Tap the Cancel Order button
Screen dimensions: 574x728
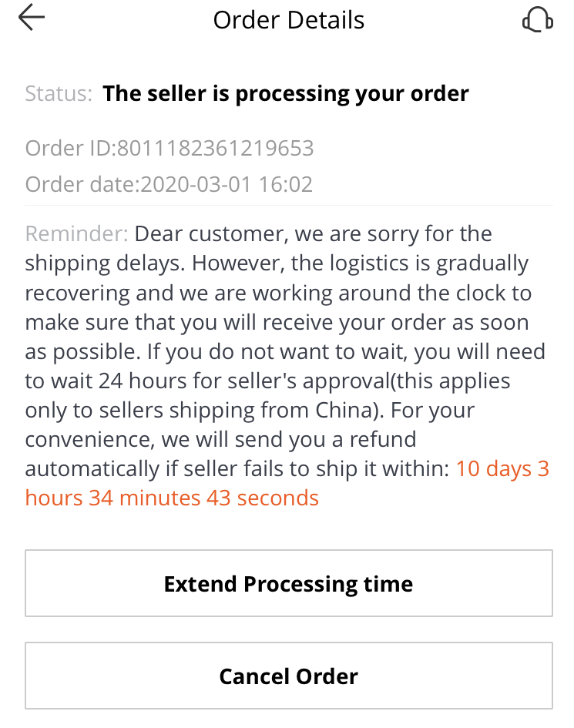(288, 676)
